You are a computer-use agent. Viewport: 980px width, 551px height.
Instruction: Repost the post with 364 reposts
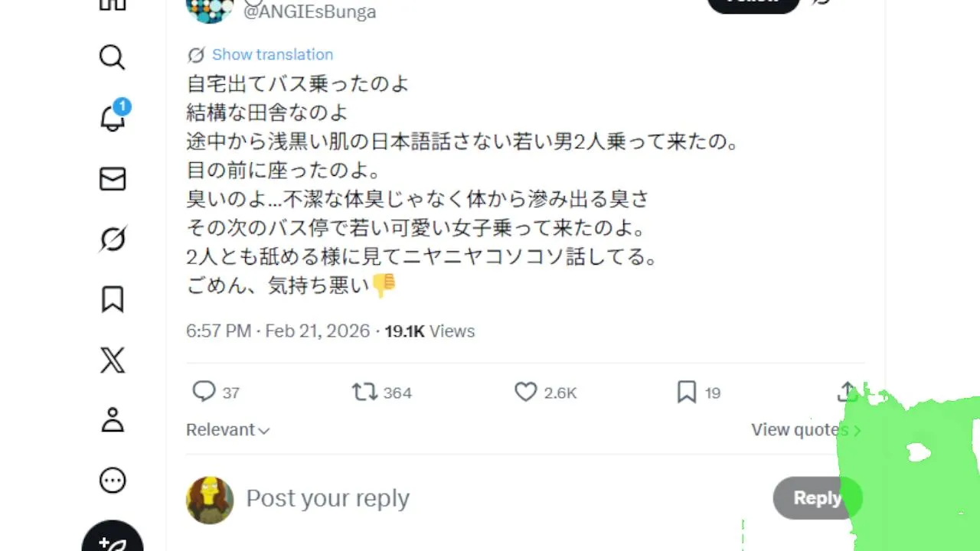[x=364, y=392]
